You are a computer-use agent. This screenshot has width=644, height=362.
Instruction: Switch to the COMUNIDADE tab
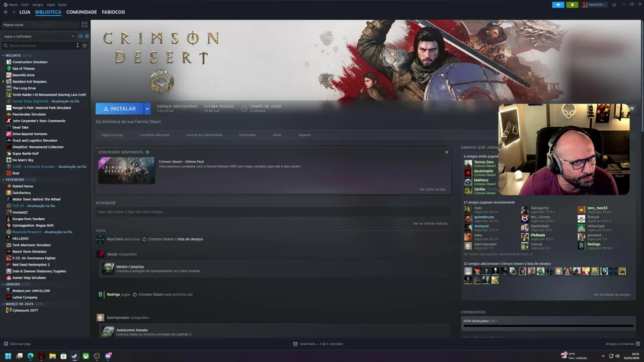[82, 12]
